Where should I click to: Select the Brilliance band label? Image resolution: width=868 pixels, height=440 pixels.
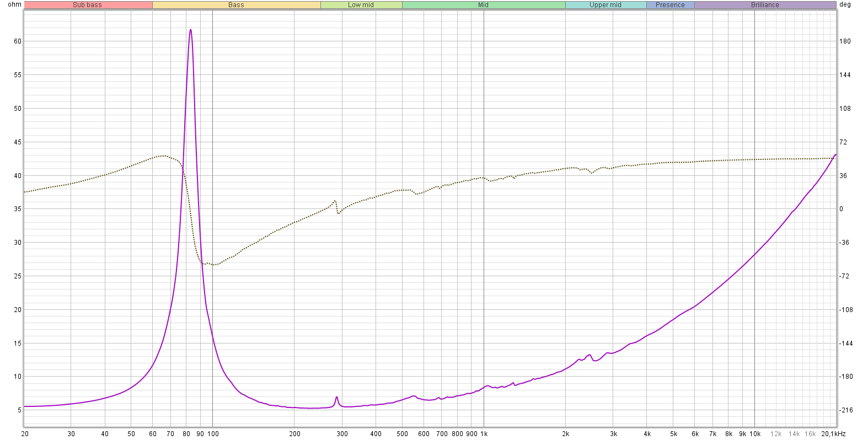(x=765, y=5)
